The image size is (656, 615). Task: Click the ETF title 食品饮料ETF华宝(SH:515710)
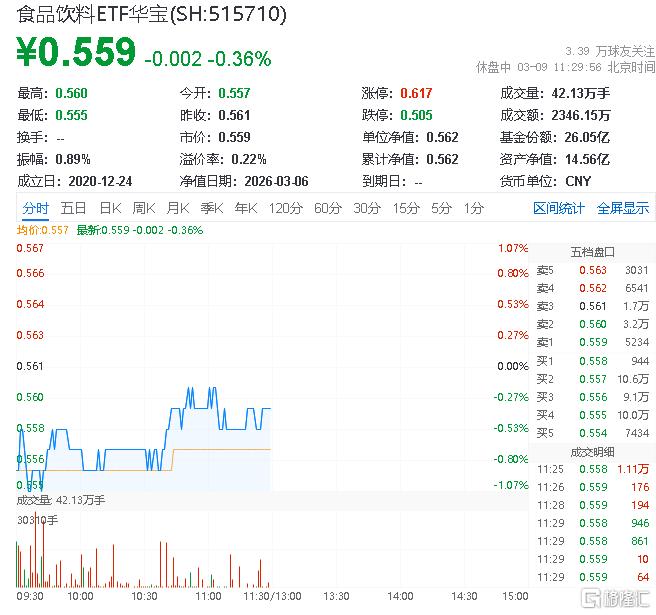tap(151, 14)
